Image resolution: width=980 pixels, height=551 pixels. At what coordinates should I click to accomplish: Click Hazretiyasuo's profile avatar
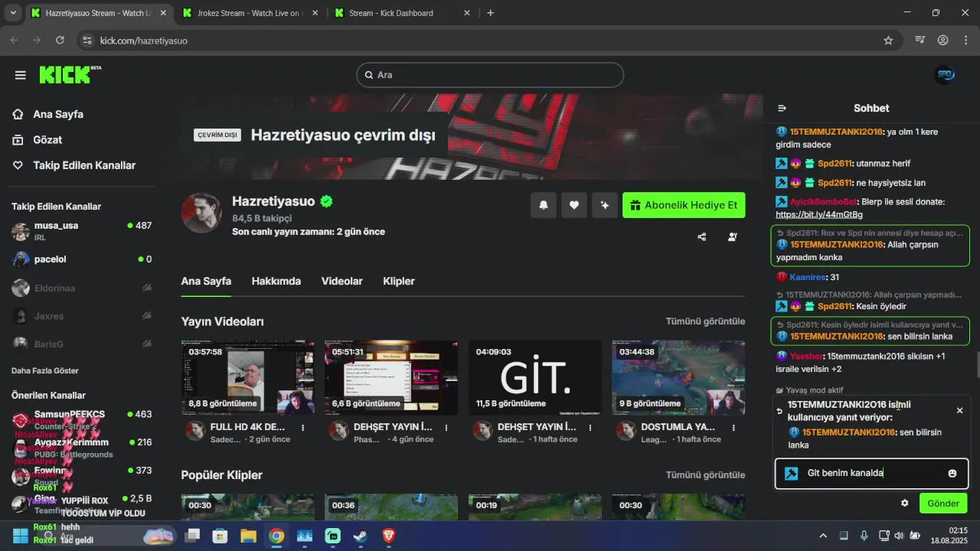201,212
